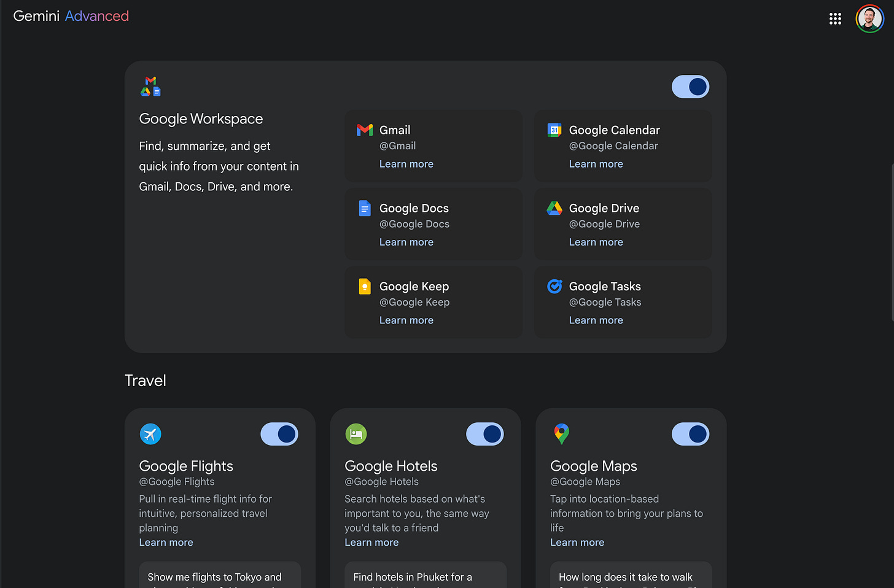Click Learn more under Google Keep

[406, 320]
